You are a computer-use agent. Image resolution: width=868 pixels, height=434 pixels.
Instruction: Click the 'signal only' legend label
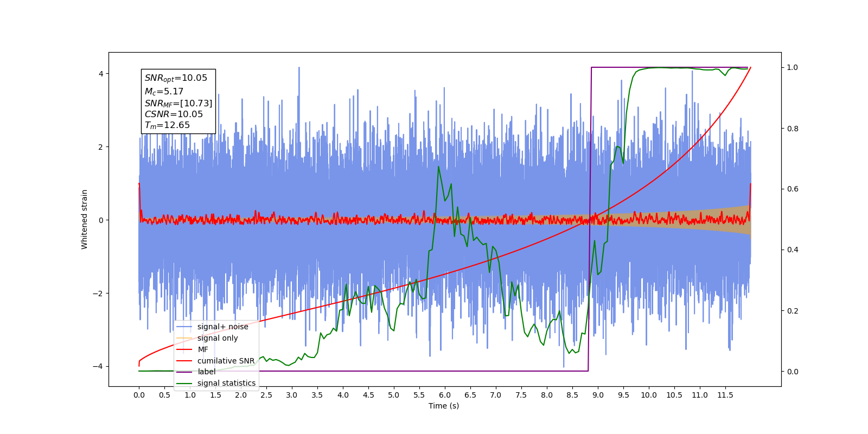[218, 338]
